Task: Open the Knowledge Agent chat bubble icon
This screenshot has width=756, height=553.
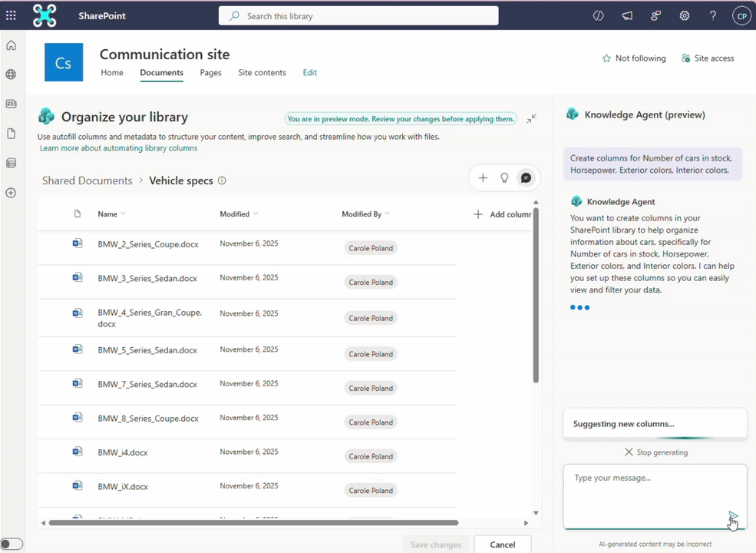Action: tap(526, 177)
